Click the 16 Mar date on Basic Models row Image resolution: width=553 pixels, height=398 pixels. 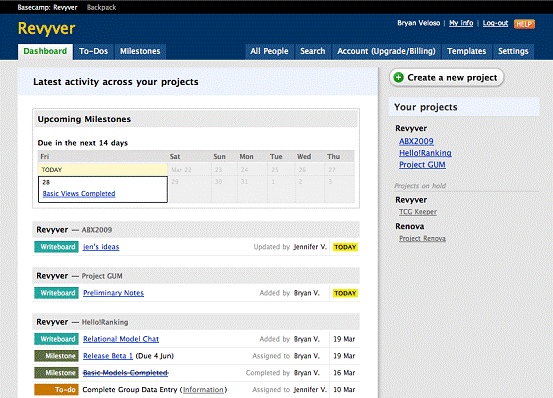344,373
